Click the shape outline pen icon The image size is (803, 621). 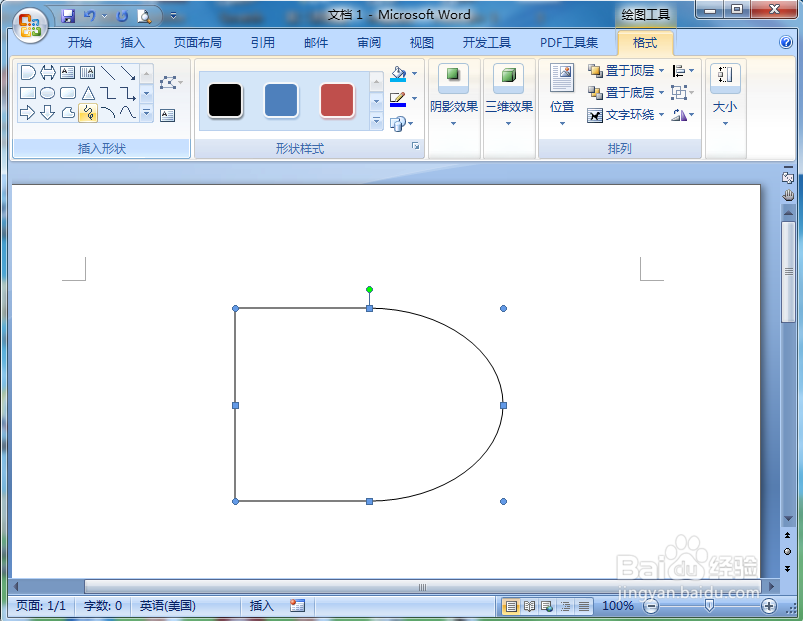pyautogui.click(x=398, y=99)
